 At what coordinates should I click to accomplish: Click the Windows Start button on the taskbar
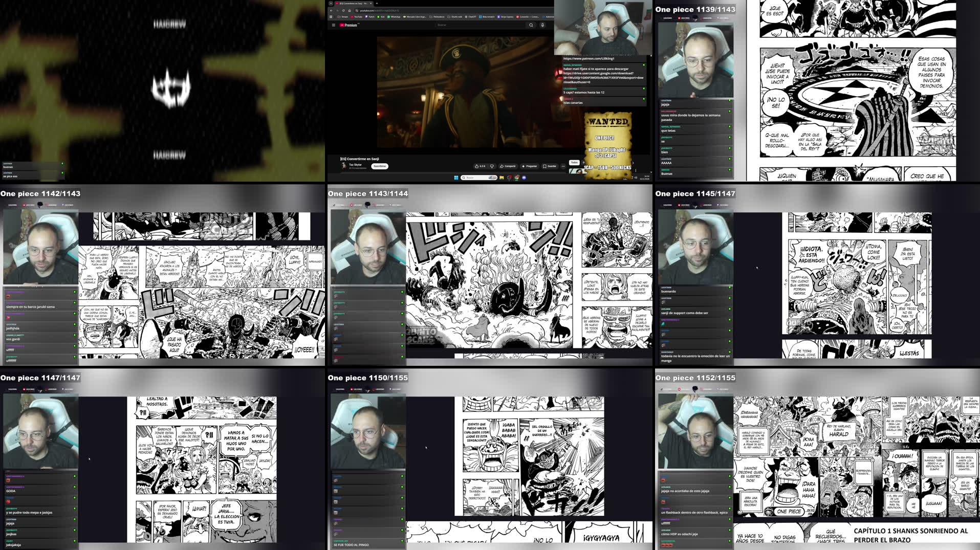coord(456,178)
